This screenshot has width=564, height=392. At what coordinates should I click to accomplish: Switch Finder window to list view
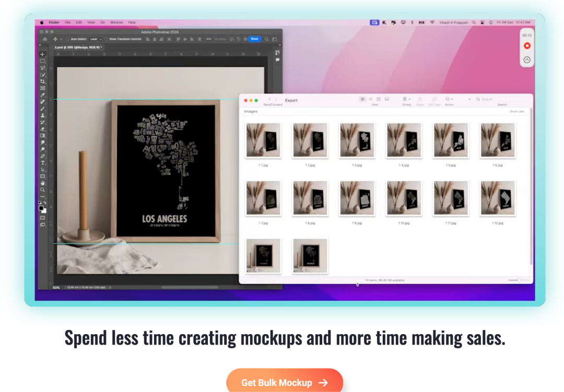point(370,99)
